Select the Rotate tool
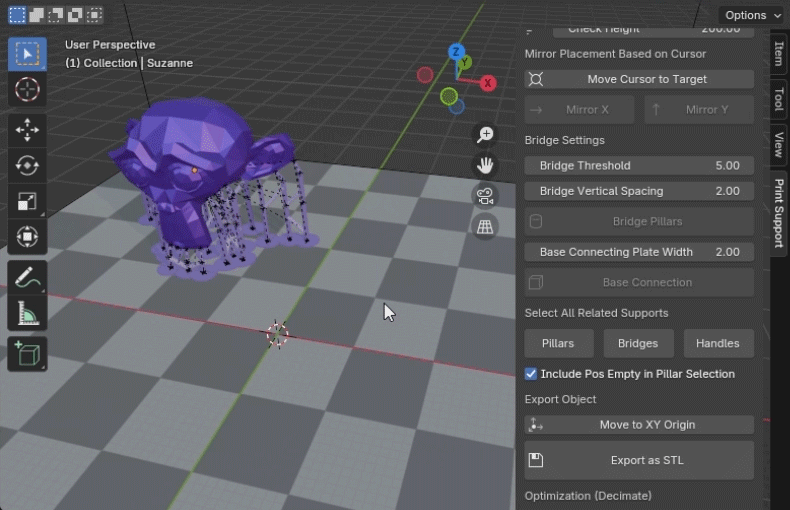Viewport: 790px width, 510px height. tap(27, 165)
